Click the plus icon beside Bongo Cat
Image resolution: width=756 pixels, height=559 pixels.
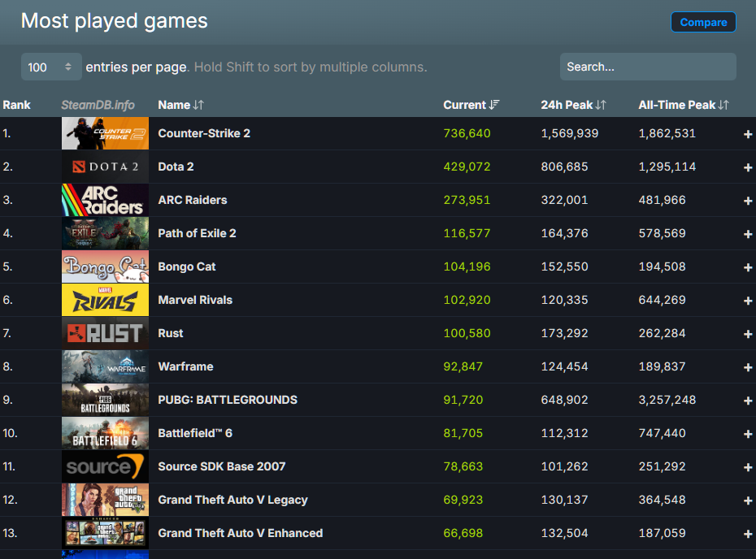pos(748,267)
